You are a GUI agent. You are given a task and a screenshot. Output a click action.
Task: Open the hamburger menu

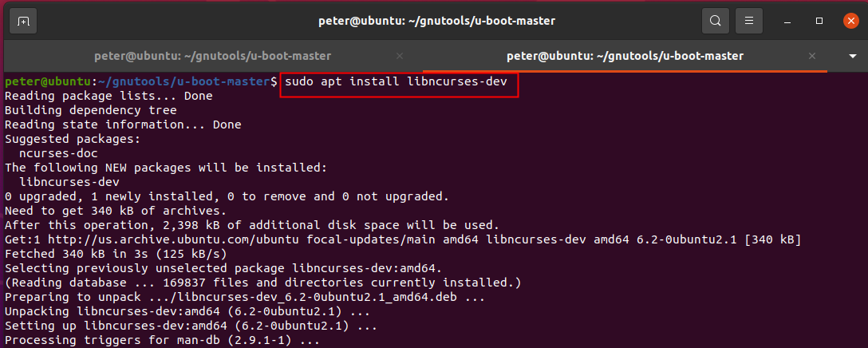point(748,21)
